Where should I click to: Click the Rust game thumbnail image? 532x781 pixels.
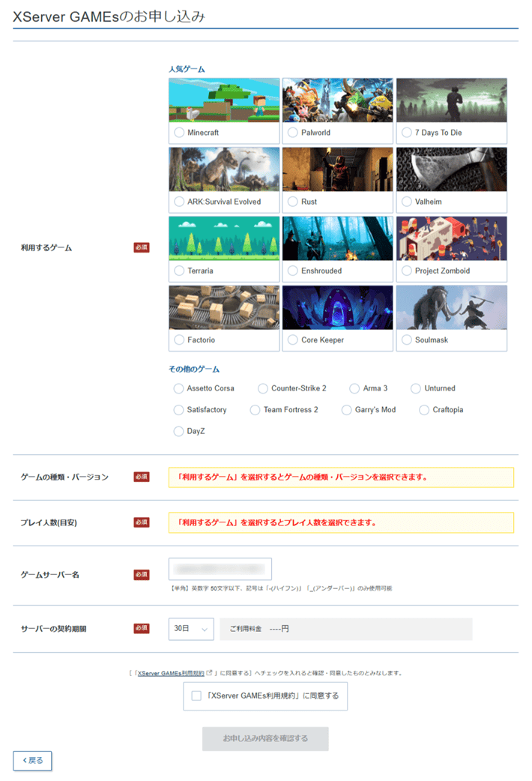[338, 169]
